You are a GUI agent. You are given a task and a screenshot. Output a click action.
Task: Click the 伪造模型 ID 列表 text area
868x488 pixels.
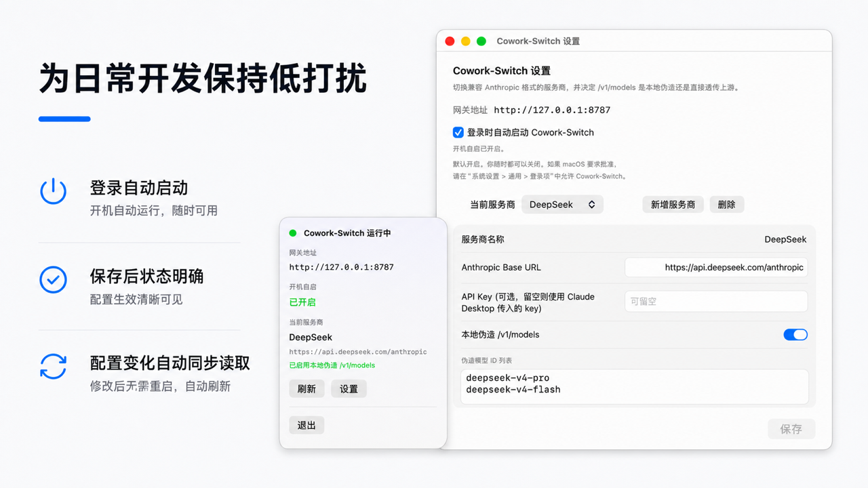634,386
